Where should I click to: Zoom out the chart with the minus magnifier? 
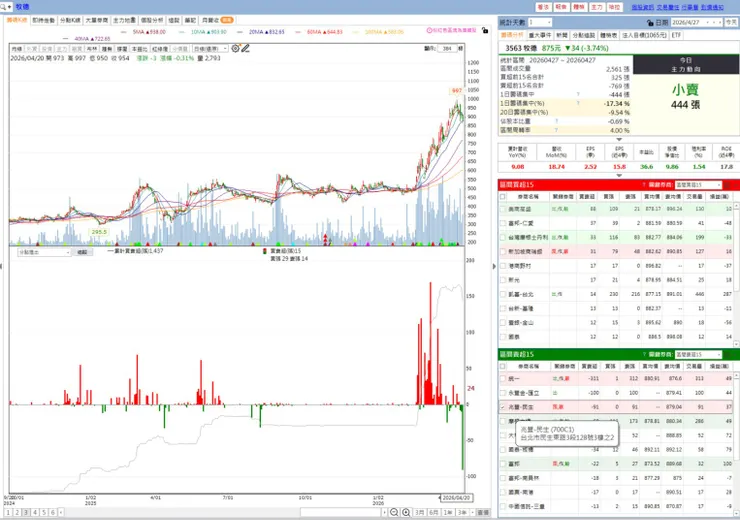394,512
